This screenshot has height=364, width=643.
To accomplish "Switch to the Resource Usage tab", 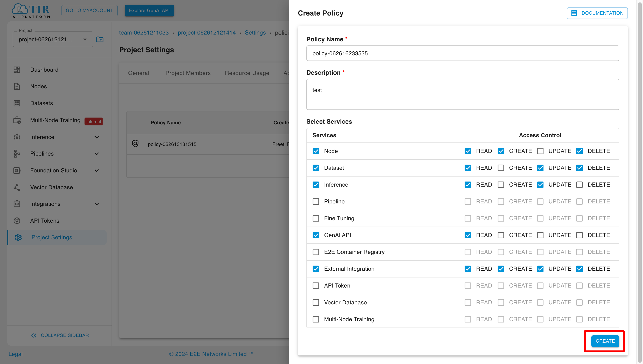I will click(x=247, y=73).
